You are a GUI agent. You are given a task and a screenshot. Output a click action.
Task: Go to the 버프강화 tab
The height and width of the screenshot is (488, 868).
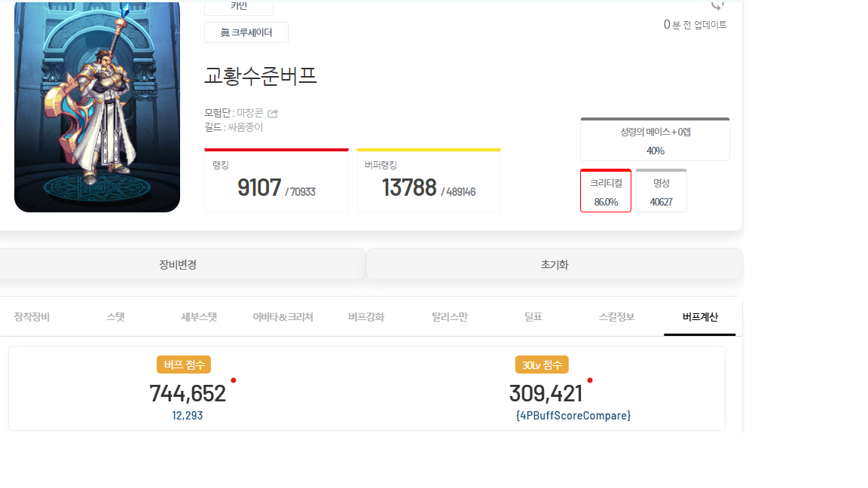click(366, 317)
